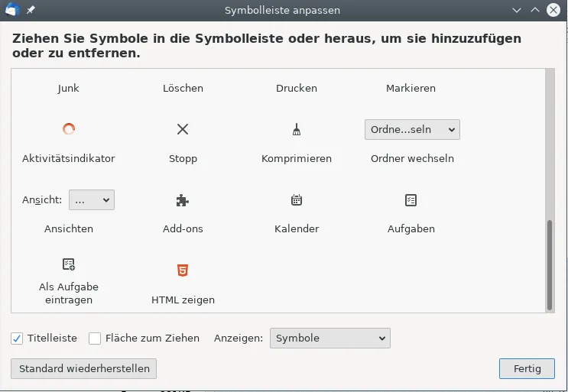Click the Als Aufgabe eintragen icon
Viewport: 568px width, 392px height.
coord(69,264)
